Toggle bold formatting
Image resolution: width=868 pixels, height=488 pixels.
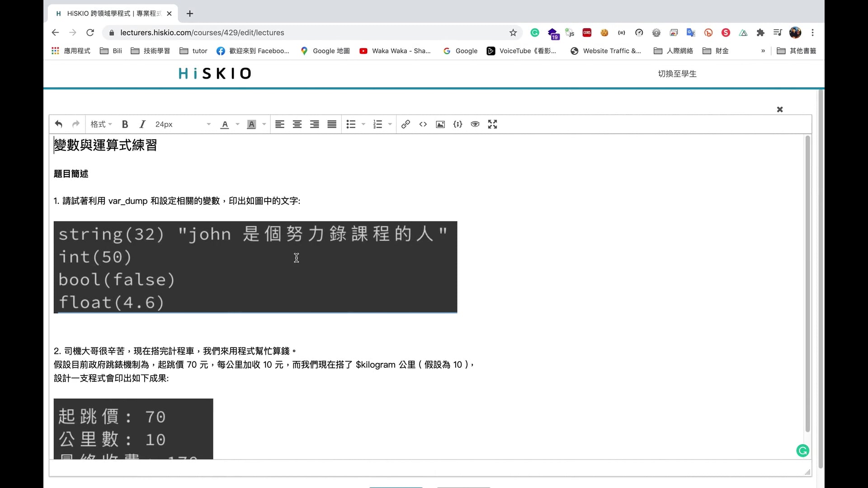tap(125, 124)
